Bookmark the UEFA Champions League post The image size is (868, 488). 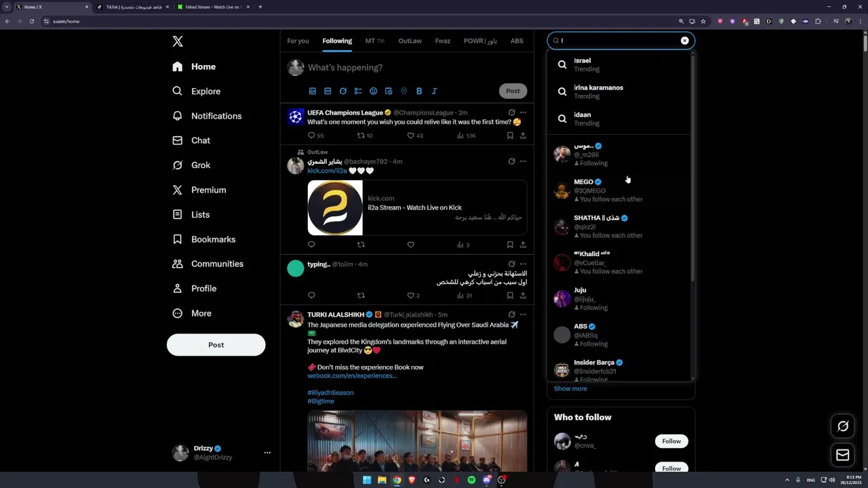(510, 136)
